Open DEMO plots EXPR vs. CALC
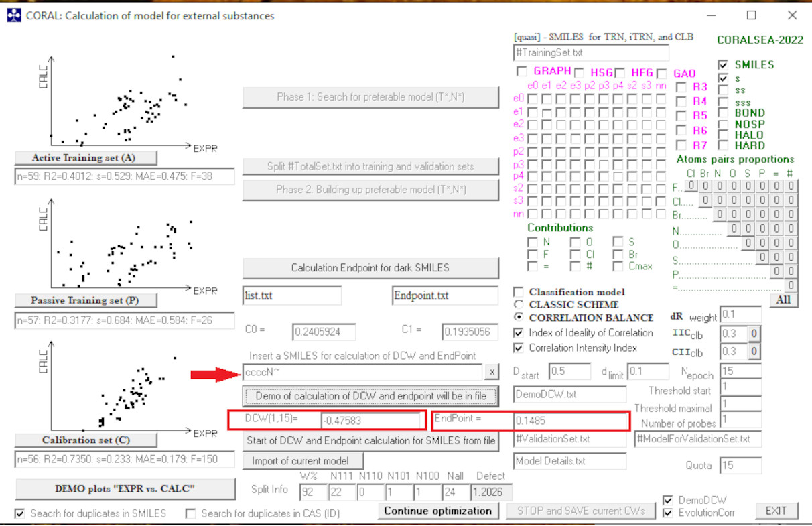Screen dimensions: 812x526 coord(125,489)
